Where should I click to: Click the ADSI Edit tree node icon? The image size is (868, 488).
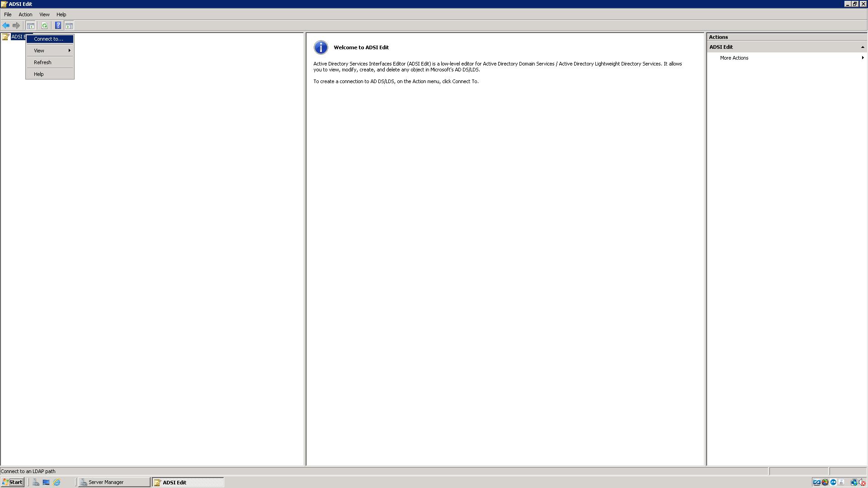click(x=5, y=37)
